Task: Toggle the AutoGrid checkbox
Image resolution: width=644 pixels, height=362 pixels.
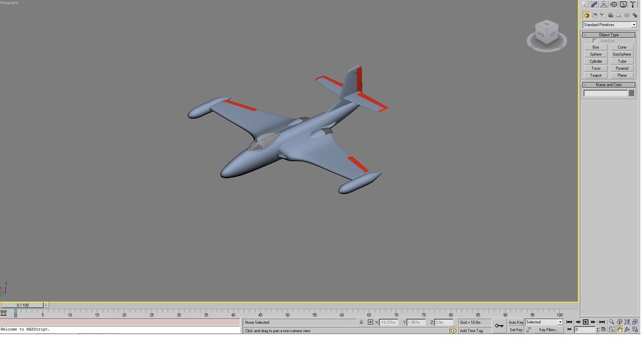Action: [594, 41]
